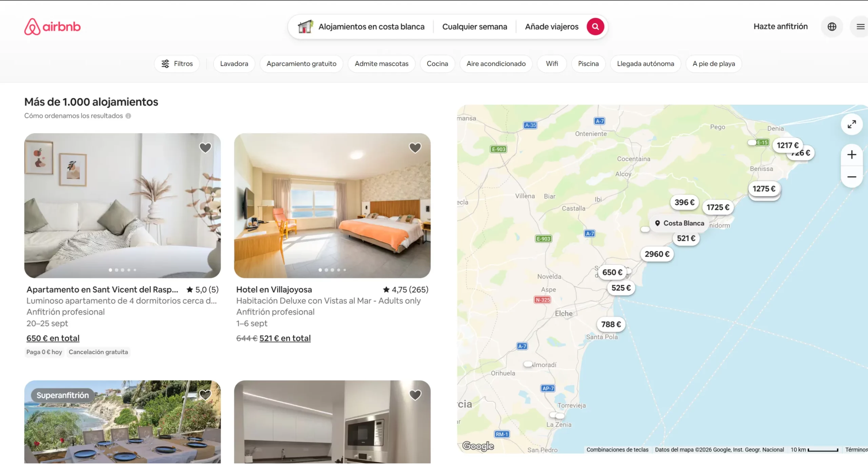
Task: Open the globe language selector
Action: (832, 26)
